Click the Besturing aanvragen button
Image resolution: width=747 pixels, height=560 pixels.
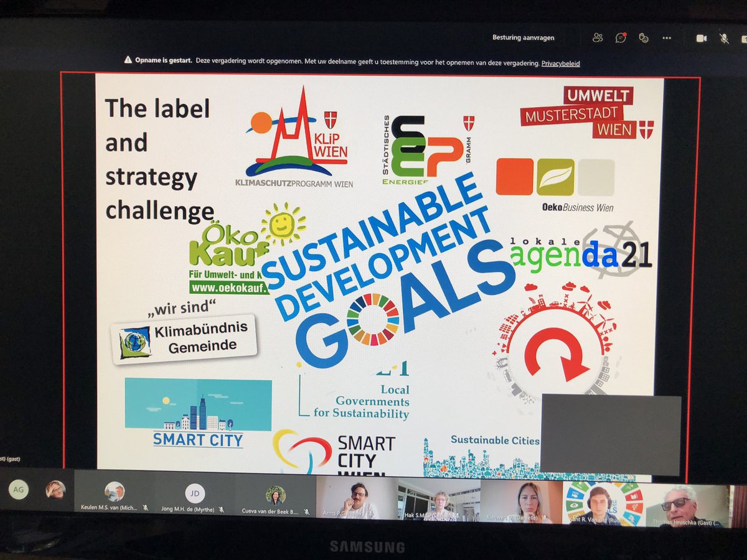pos(523,38)
